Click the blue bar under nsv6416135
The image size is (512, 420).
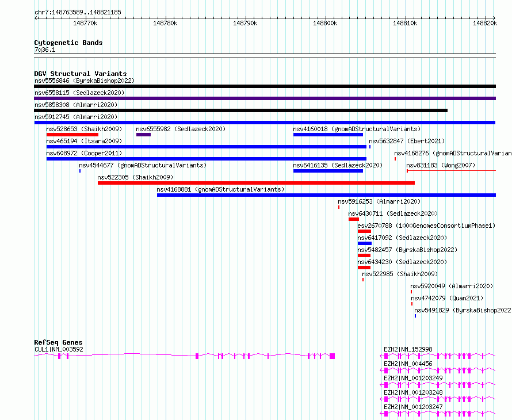click(x=328, y=171)
